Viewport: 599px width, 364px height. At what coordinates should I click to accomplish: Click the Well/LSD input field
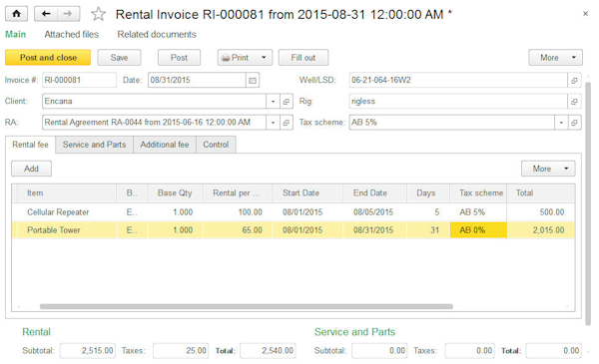pyautogui.click(x=458, y=80)
